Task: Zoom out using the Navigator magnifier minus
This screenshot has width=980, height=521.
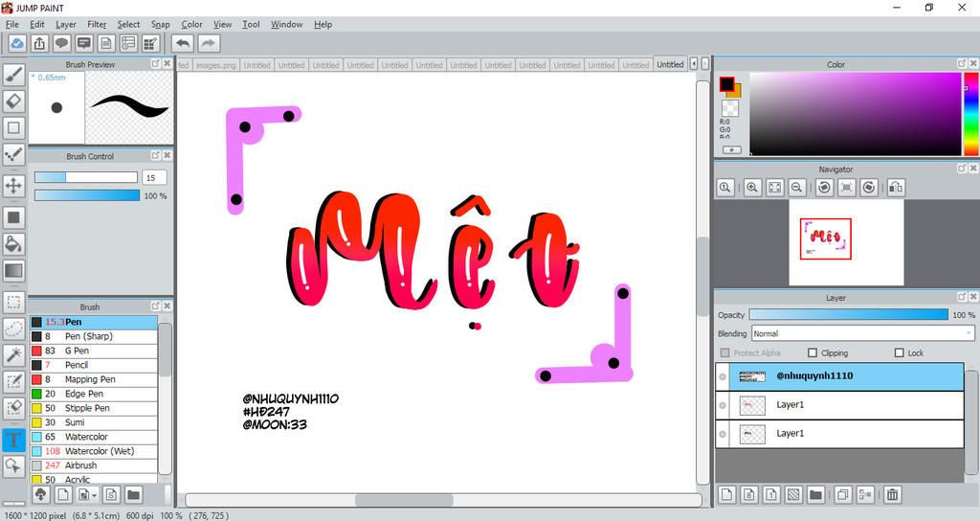Action: pos(797,187)
